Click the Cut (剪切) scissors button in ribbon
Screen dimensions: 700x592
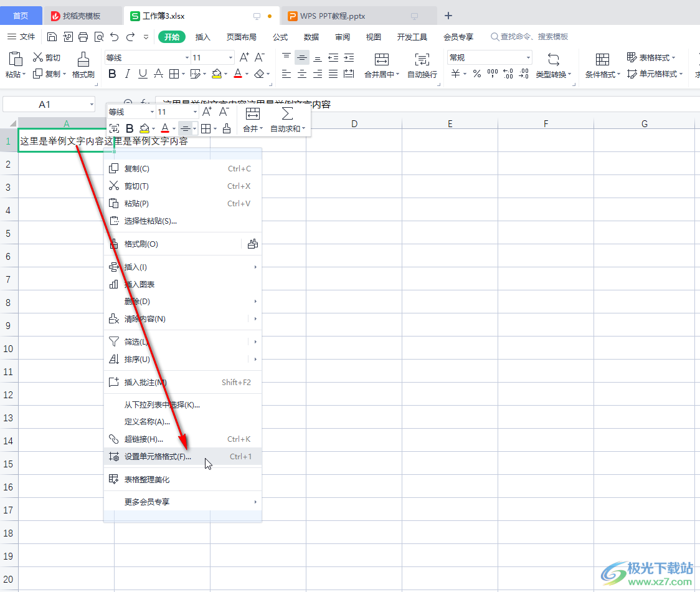(47, 57)
